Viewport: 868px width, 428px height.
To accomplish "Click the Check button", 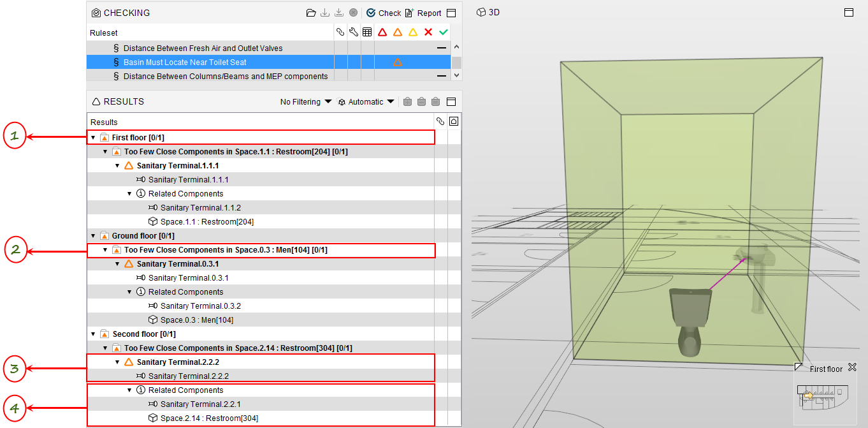I will click(x=384, y=13).
